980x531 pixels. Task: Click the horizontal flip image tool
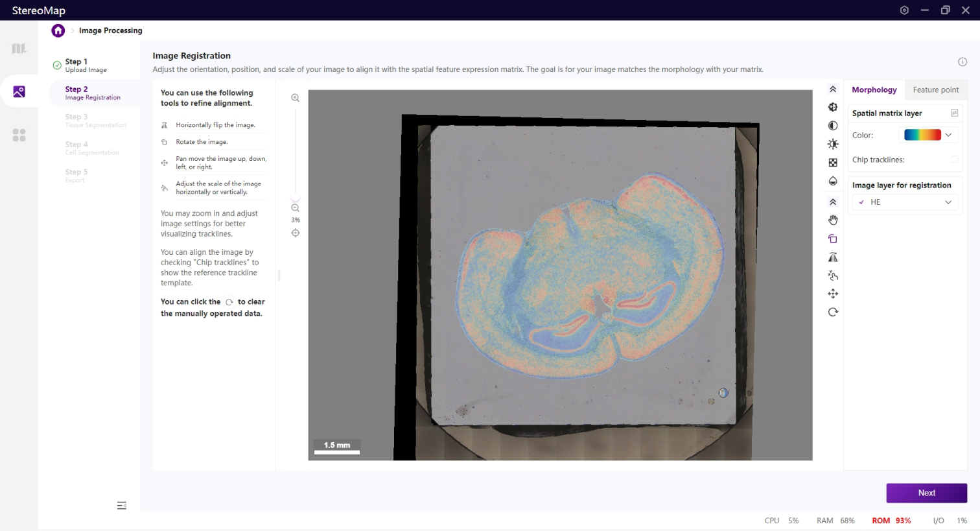(833, 257)
